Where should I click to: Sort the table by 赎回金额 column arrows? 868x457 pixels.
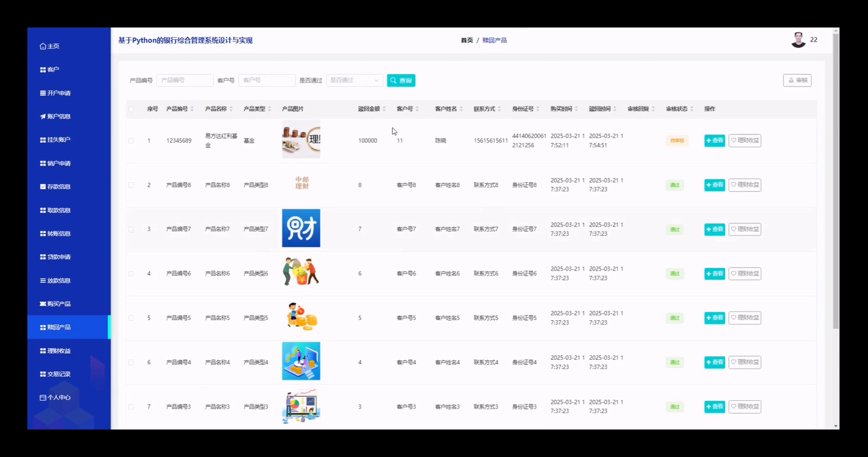[384, 109]
